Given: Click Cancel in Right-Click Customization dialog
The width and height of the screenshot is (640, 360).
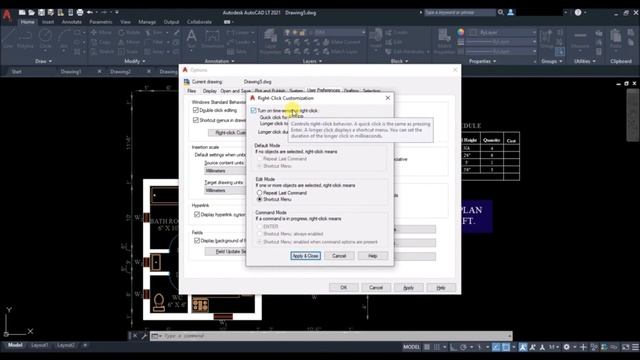Looking at the screenshot, I should (339, 256).
